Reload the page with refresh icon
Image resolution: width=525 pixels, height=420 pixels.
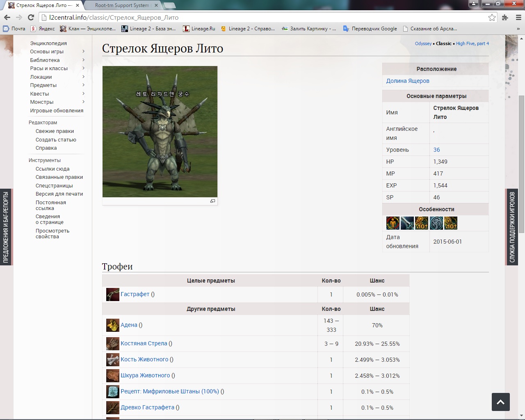[31, 17]
